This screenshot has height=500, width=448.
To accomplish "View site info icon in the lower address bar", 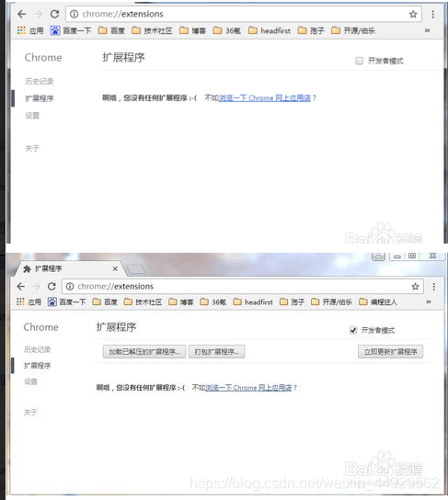I will pos(70,287).
